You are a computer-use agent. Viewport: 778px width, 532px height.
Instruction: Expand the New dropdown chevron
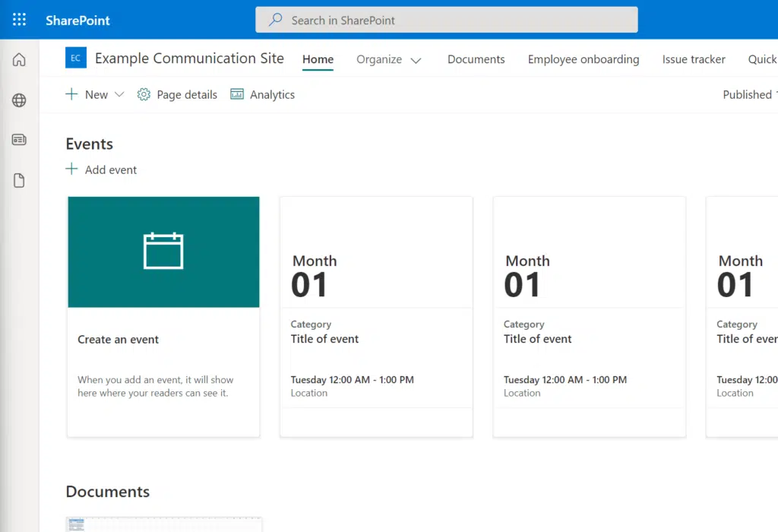coord(119,94)
